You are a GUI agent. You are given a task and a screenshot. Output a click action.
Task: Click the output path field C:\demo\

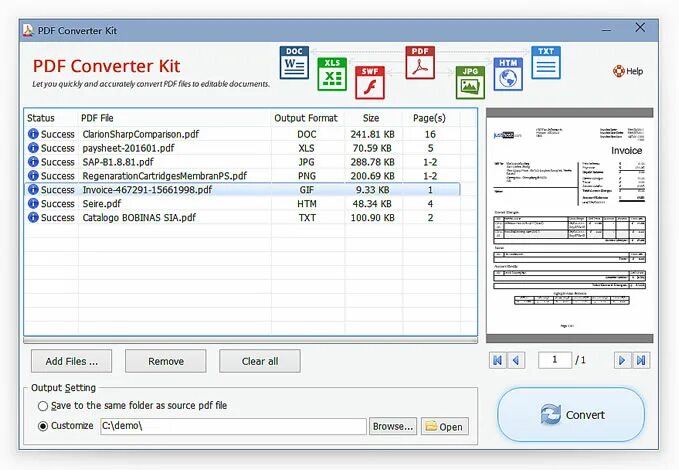click(233, 426)
